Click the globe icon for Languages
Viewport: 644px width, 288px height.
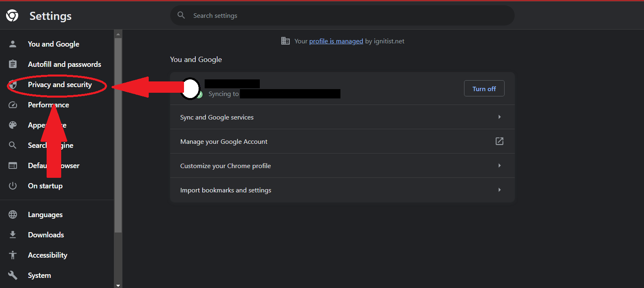[x=13, y=214]
